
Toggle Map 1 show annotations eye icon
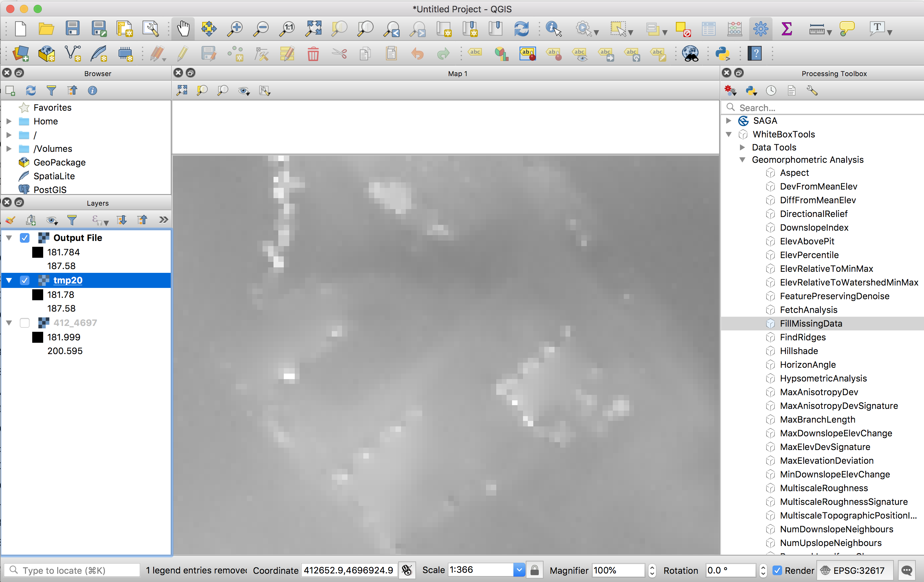point(243,90)
